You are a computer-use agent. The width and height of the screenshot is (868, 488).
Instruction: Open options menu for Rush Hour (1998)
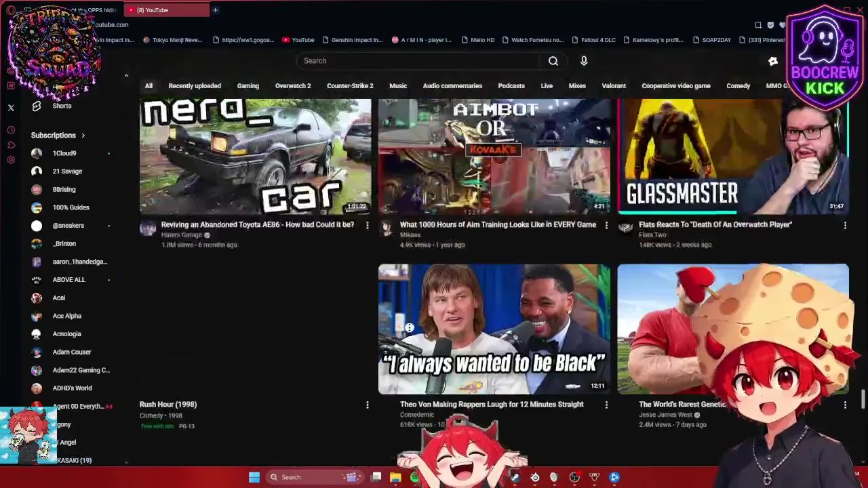tap(368, 405)
